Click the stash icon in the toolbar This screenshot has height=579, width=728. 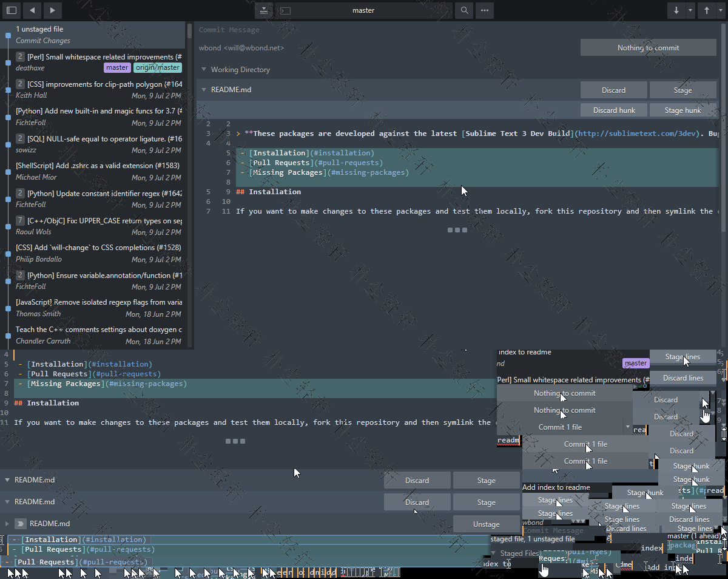pos(263,10)
